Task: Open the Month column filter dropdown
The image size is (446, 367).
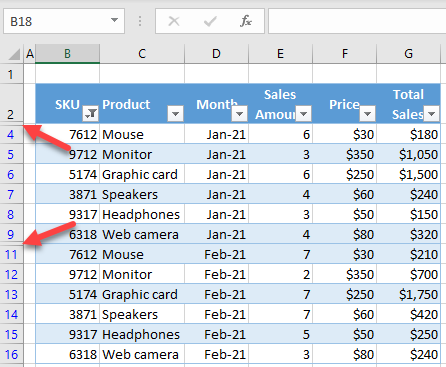Action: [239, 114]
